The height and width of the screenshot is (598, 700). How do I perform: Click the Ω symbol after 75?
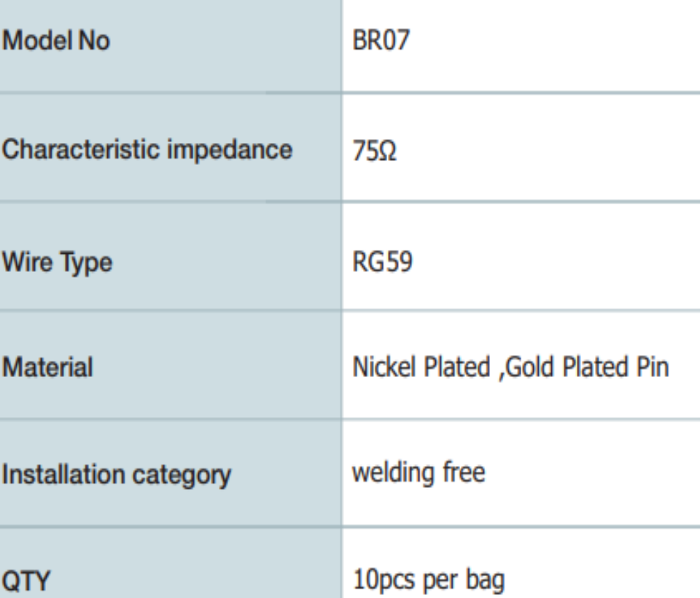388,152
